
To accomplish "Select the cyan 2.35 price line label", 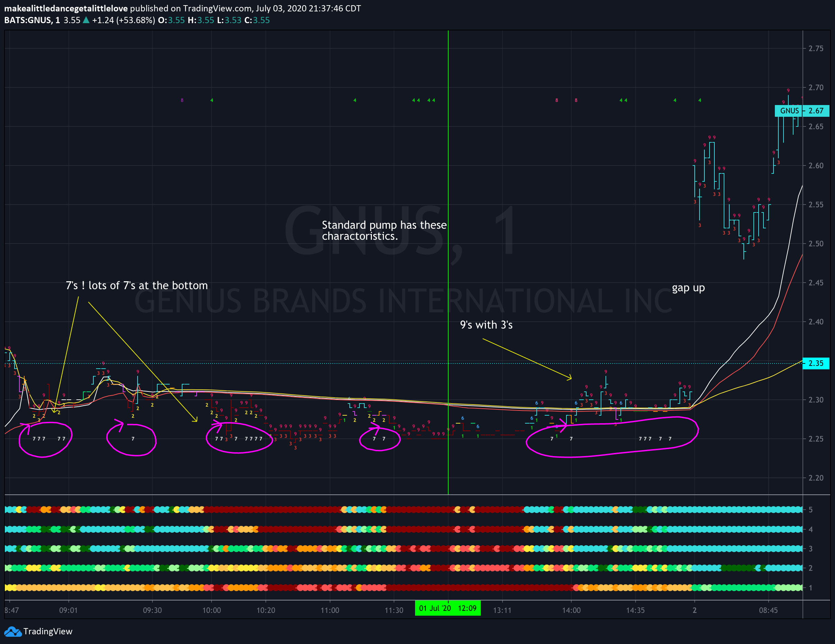I will (x=816, y=363).
